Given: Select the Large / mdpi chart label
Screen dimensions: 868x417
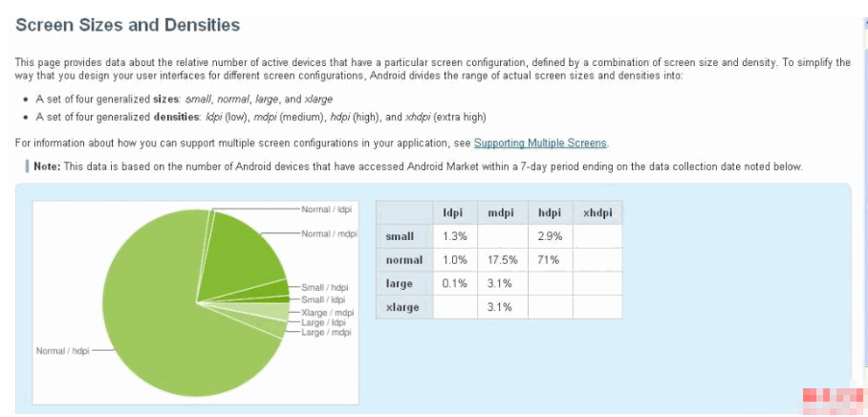Looking at the screenshot, I should pyautogui.click(x=326, y=332).
